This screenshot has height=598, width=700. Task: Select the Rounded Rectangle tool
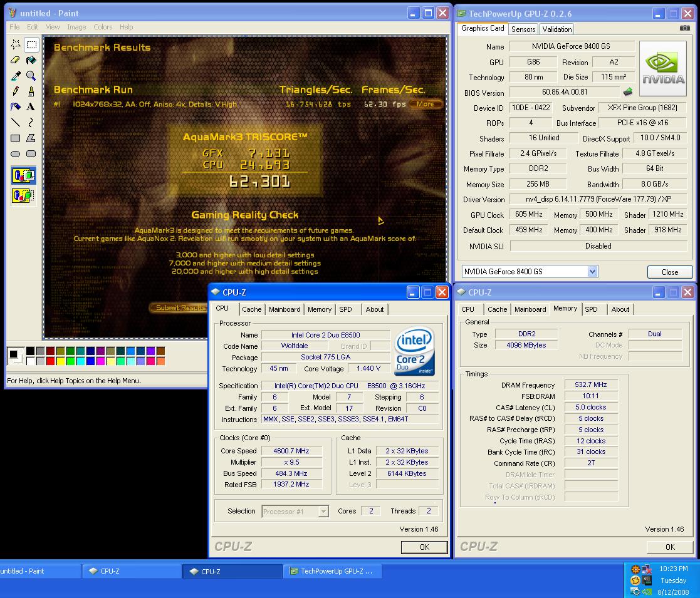[31, 154]
